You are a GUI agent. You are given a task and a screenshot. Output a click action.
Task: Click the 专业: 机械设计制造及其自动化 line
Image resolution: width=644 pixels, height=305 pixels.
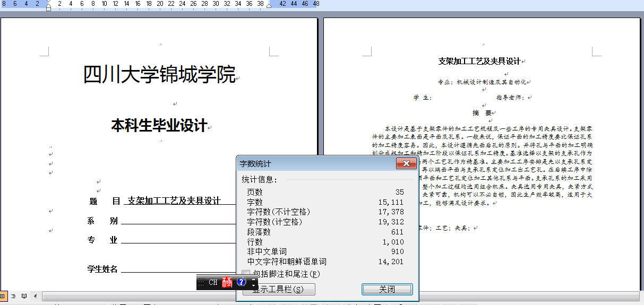click(x=482, y=82)
